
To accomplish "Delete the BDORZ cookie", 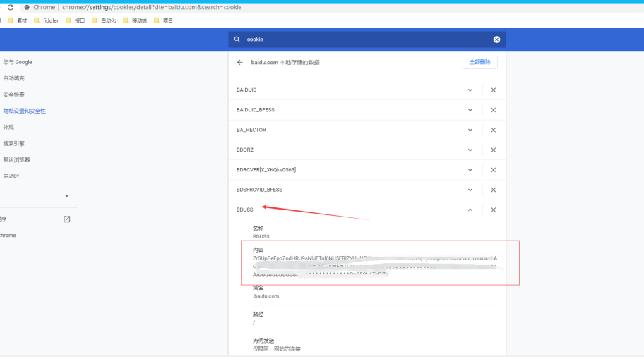I will tap(494, 150).
